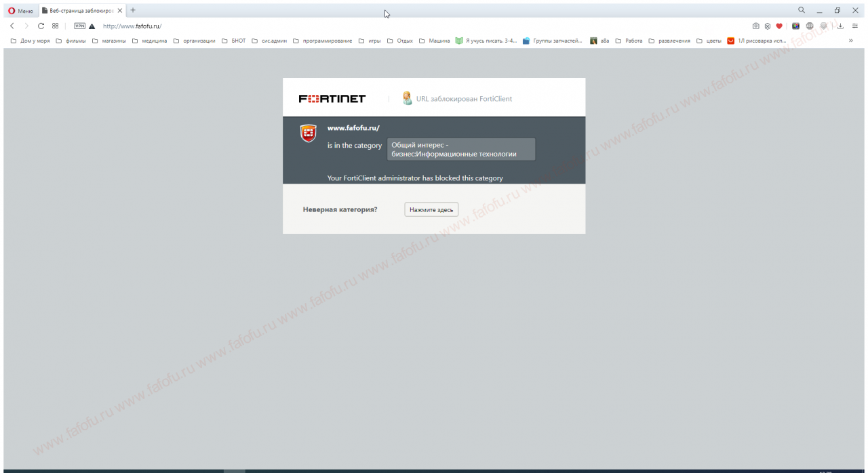Open the Работа bookmark folder
Viewport: 868px width, 473px height.
(x=629, y=41)
